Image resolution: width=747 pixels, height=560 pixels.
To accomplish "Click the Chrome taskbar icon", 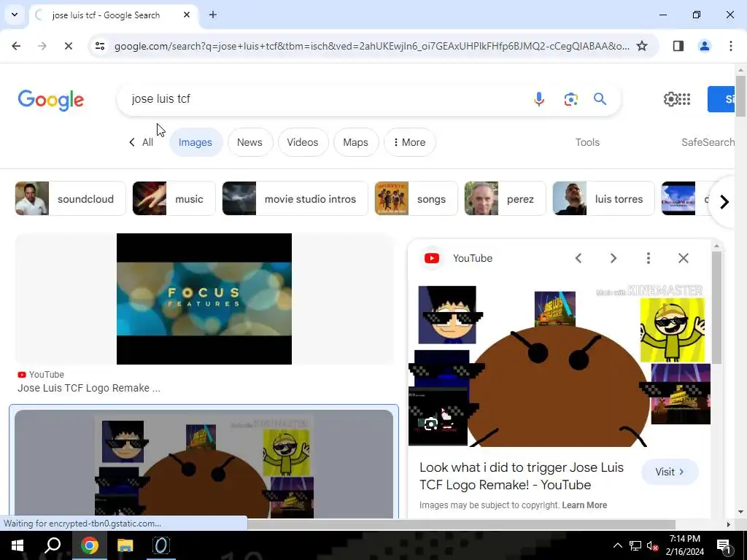I will [89, 545].
